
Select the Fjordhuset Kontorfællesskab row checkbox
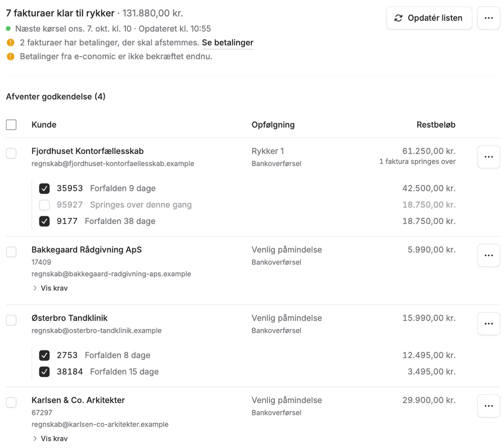coord(11,153)
